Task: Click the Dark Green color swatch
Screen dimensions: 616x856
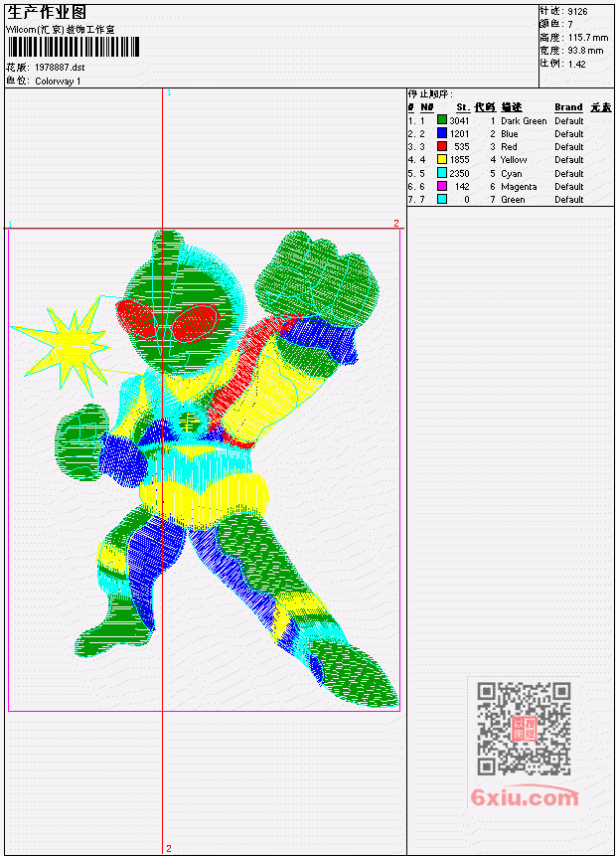Action: click(442, 120)
